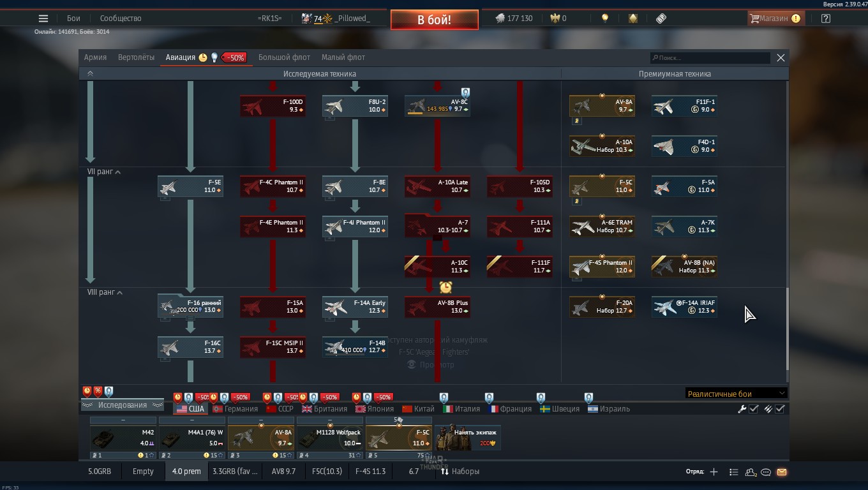Open the Магазин shop
868x490 pixels.
pos(775,19)
